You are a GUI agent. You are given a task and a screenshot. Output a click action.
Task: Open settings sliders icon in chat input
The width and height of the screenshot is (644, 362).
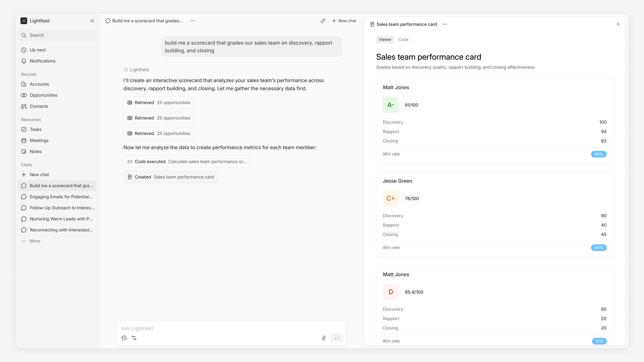coord(134,338)
